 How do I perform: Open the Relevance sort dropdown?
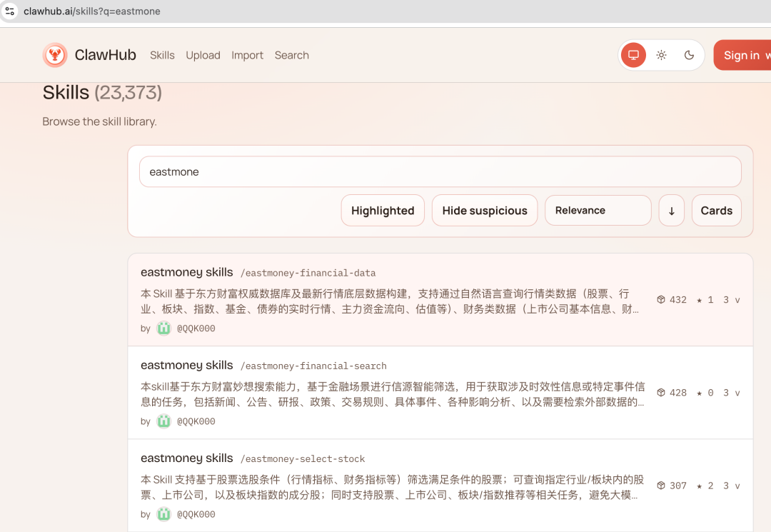(x=598, y=211)
